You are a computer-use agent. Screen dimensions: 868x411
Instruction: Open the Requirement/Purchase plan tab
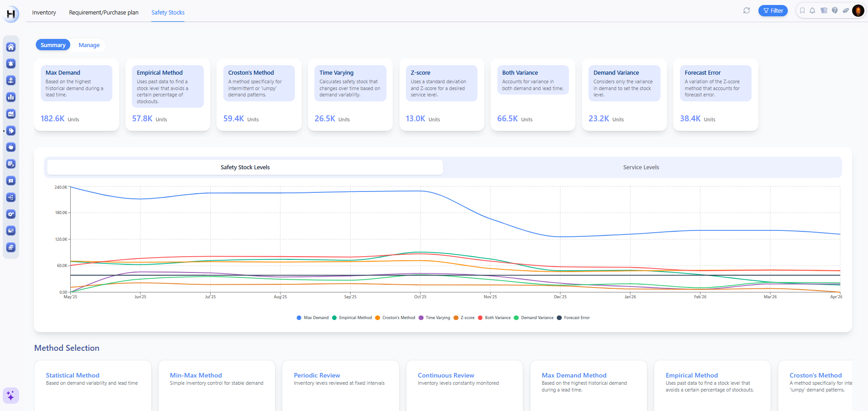coord(104,13)
